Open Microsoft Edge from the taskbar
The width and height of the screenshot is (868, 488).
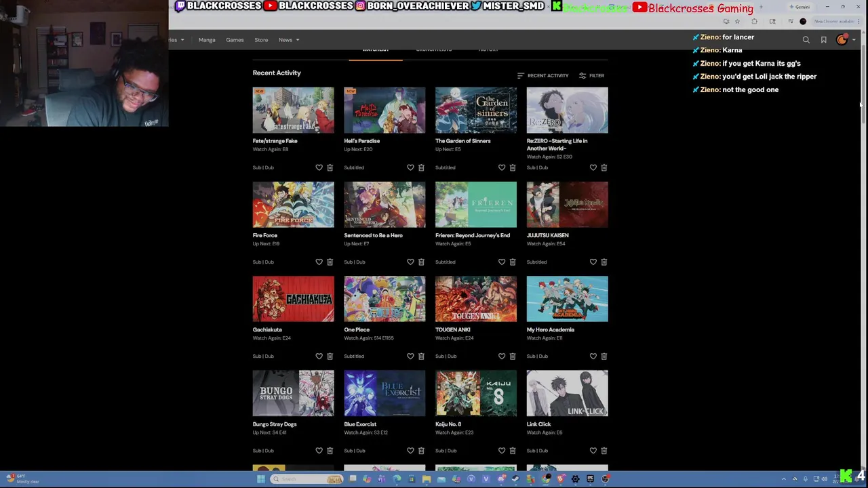point(397,479)
